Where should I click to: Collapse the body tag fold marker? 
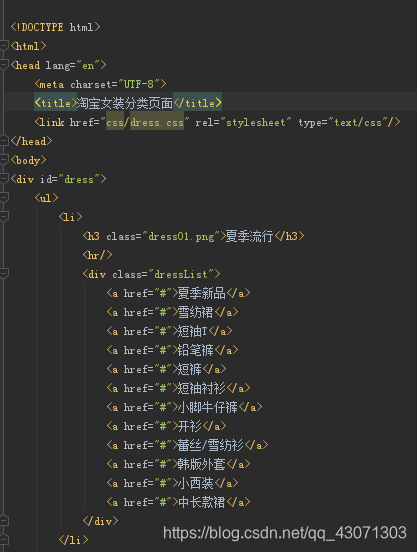click(x=4, y=160)
